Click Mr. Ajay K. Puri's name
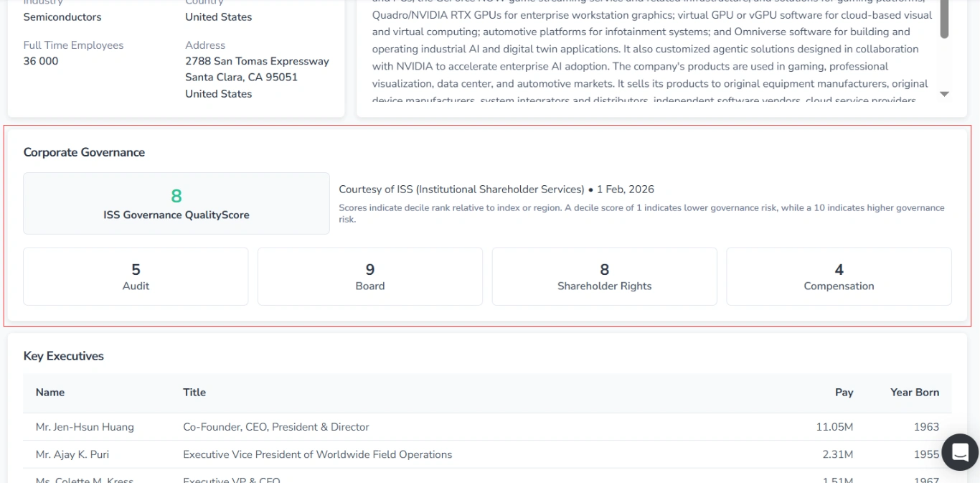This screenshot has width=980, height=483. coord(74,454)
